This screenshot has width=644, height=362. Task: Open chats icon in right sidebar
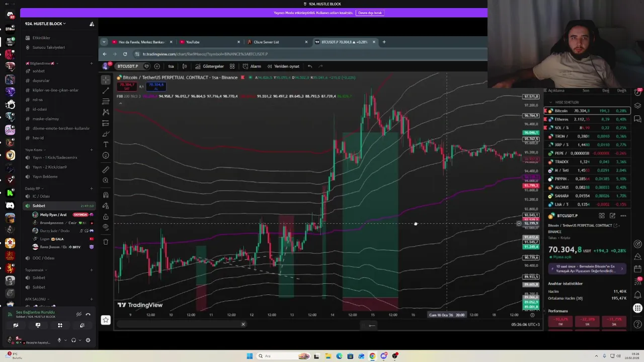point(637,119)
